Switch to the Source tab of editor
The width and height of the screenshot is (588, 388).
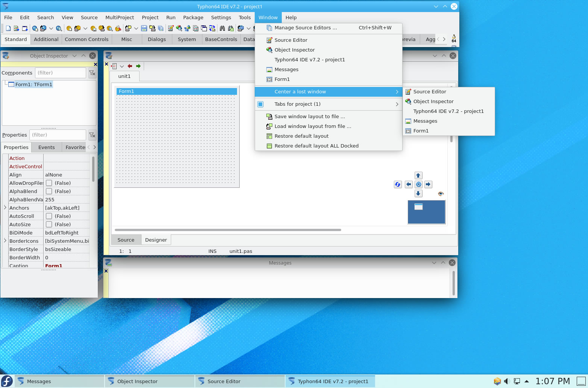(126, 240)
